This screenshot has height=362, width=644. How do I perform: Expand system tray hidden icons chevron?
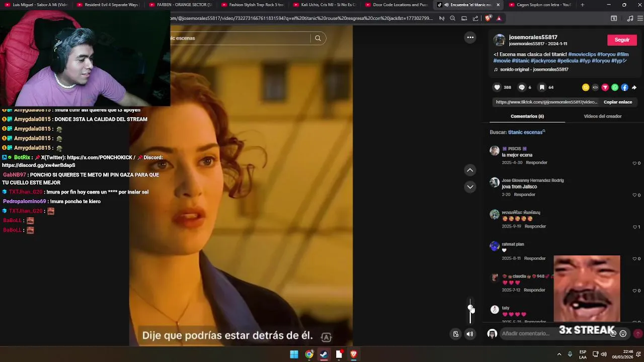coord(559,354)
